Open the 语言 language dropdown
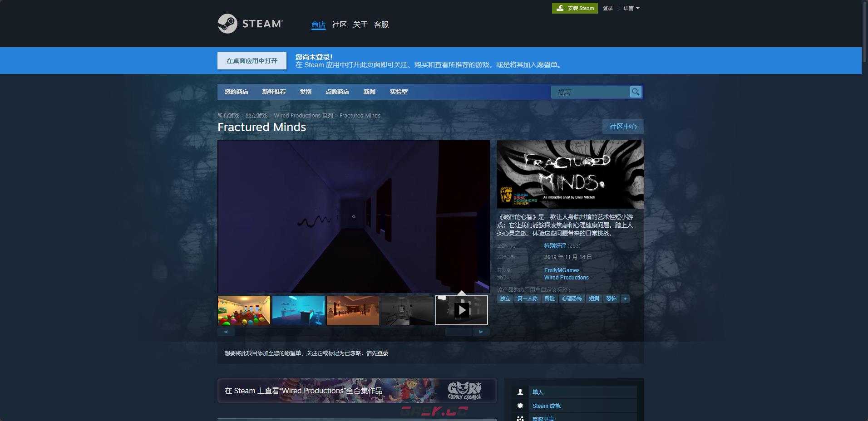The width and height of the screenshot is (868, 421). 631,8
